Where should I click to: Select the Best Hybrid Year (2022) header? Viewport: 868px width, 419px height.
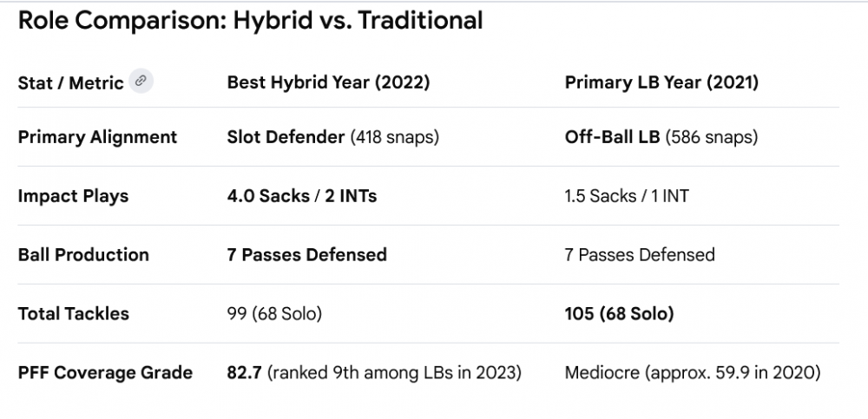coord(328,82)
